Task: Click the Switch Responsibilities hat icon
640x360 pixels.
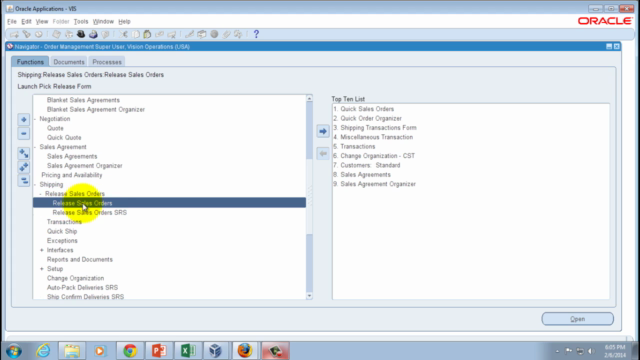Action: click(x=81, y=34)
